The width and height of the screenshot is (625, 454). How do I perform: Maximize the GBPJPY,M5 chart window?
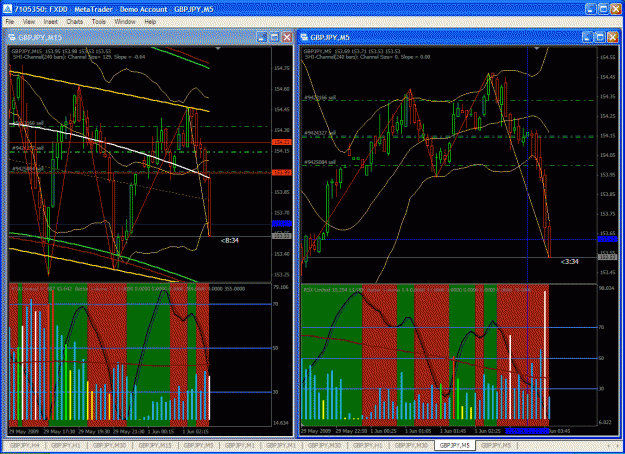600,37
